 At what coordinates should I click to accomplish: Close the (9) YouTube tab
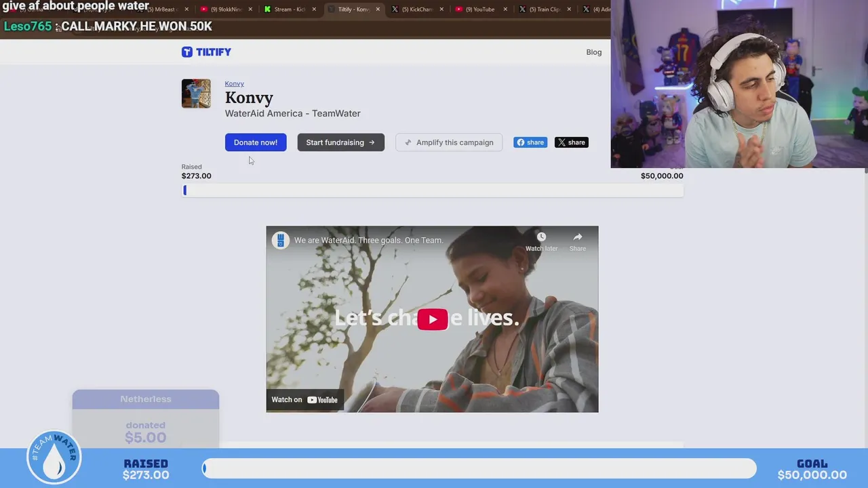(505, 9)
